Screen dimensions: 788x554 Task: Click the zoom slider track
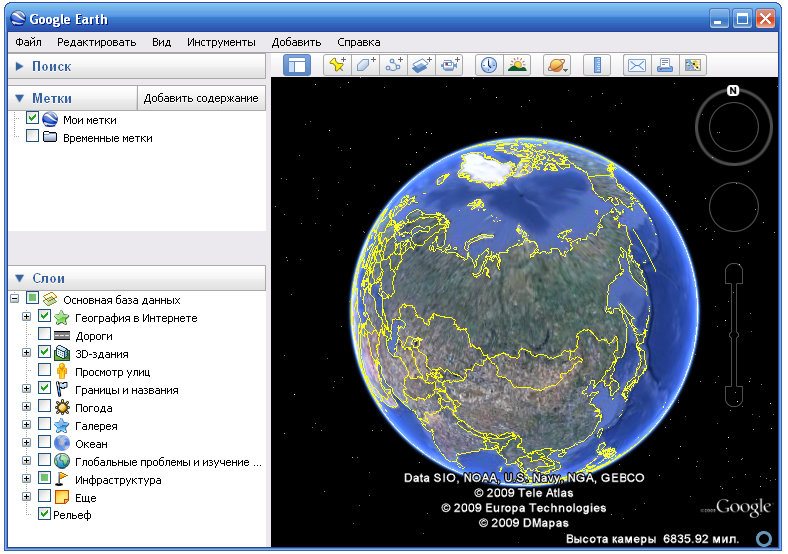coord(734,335)
